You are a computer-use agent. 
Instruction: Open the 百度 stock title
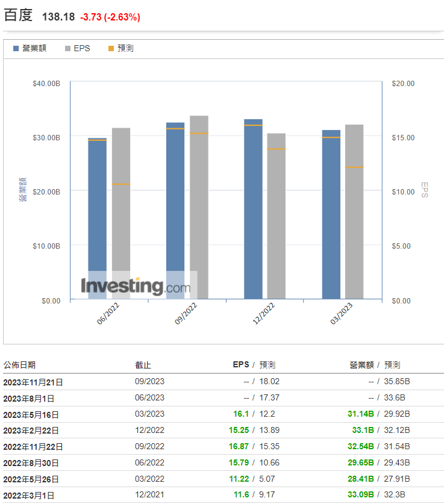pos(18,16)
